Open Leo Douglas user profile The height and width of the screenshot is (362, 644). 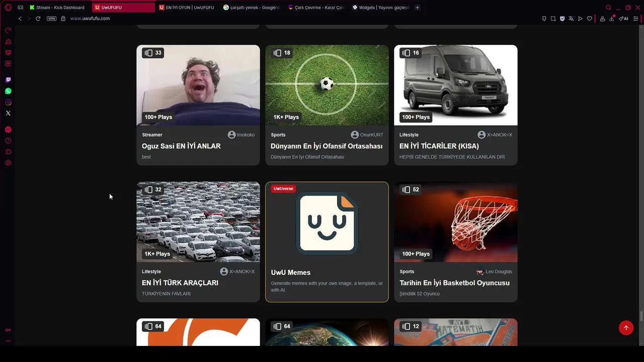(495, 271)
